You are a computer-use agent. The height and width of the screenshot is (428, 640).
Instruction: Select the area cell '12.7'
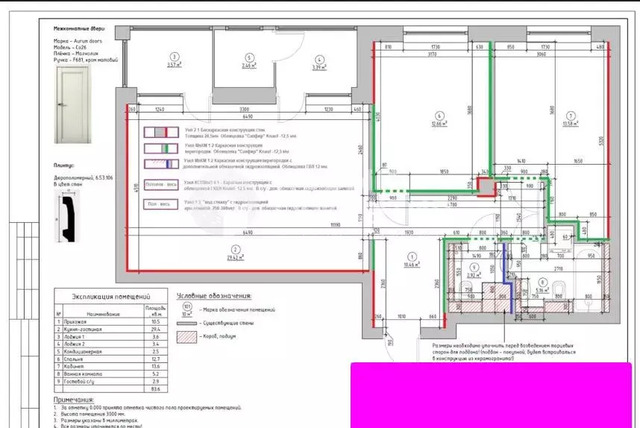click(156, 359)
